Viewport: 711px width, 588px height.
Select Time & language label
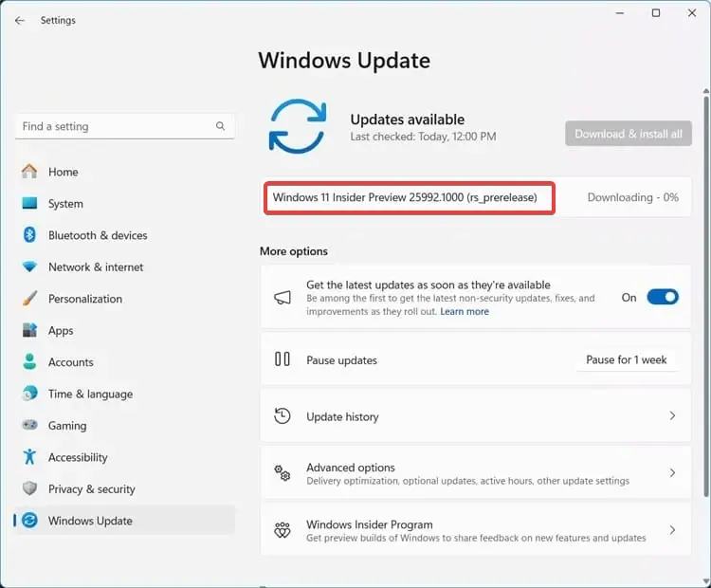[x=91, y=395]
